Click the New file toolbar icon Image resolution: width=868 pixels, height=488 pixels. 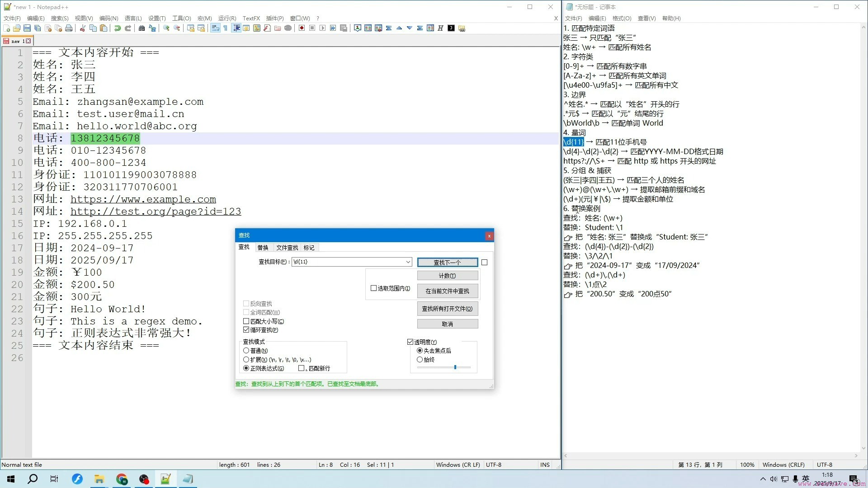point(6,28)
